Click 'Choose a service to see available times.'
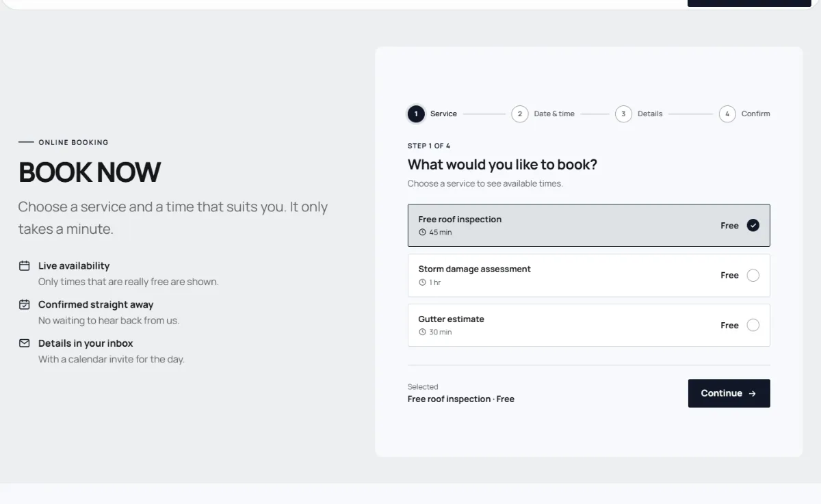Viewport: 821px width, 504px height. click(x=485, y=184)
